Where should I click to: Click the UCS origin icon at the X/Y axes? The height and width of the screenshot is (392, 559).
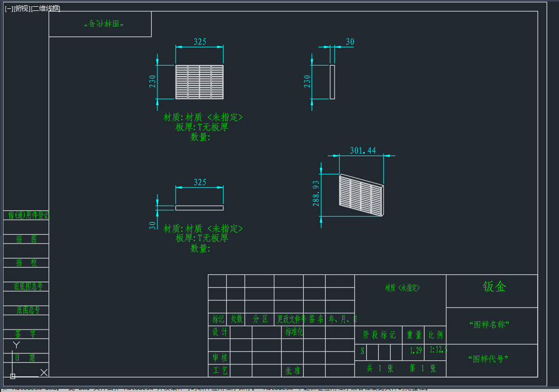pos(13,376)
